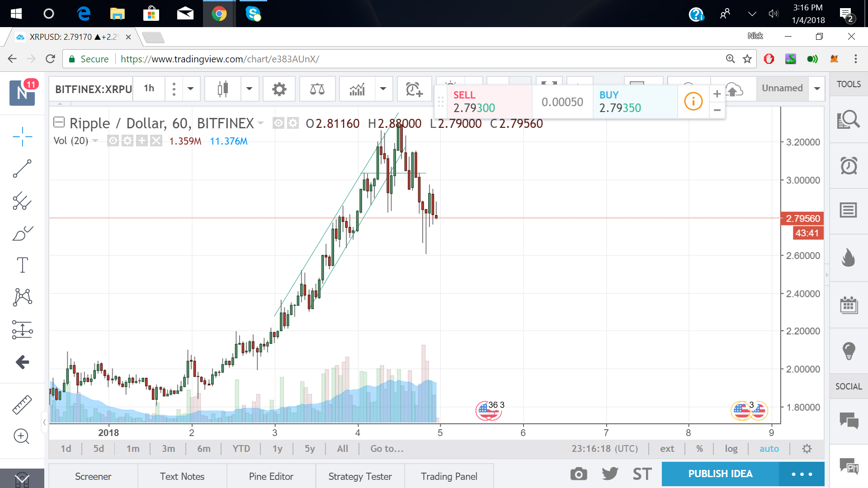Screen dimensions: 868x488
Task: Toggle percent scale option
Action: click(x=699, y=449)
